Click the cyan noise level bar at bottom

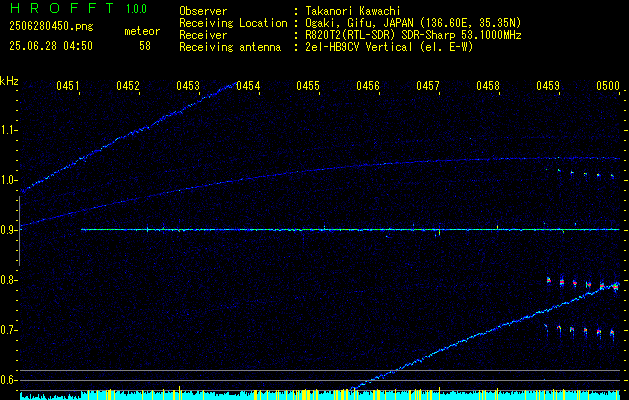[320, 395]
